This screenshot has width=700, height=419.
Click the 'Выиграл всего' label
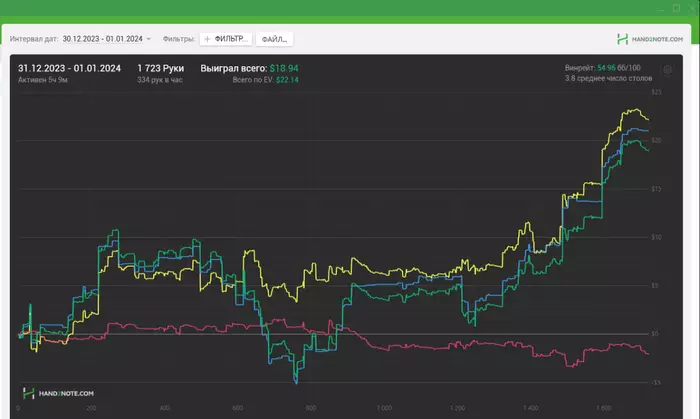tap(233, 68)
